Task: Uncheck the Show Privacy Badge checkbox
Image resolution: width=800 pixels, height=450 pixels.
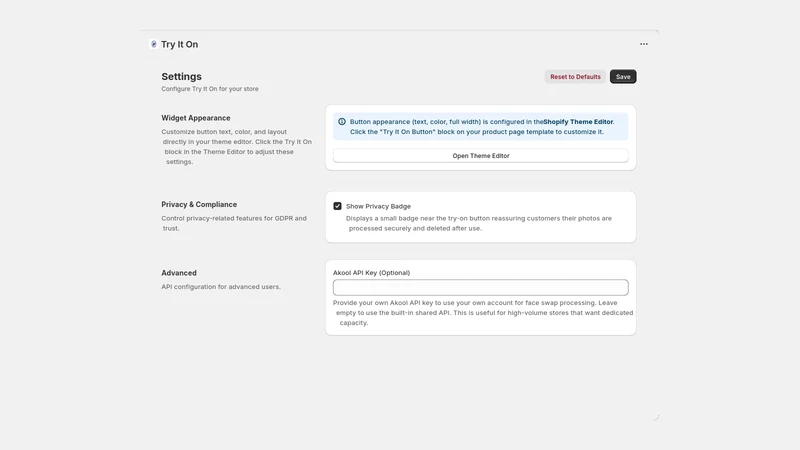Action: click(x=337, y=206)
